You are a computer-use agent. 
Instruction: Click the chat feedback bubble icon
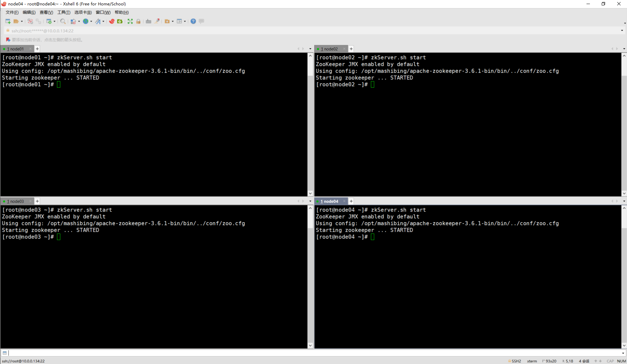pyautogui.click(x=201, y=21)
